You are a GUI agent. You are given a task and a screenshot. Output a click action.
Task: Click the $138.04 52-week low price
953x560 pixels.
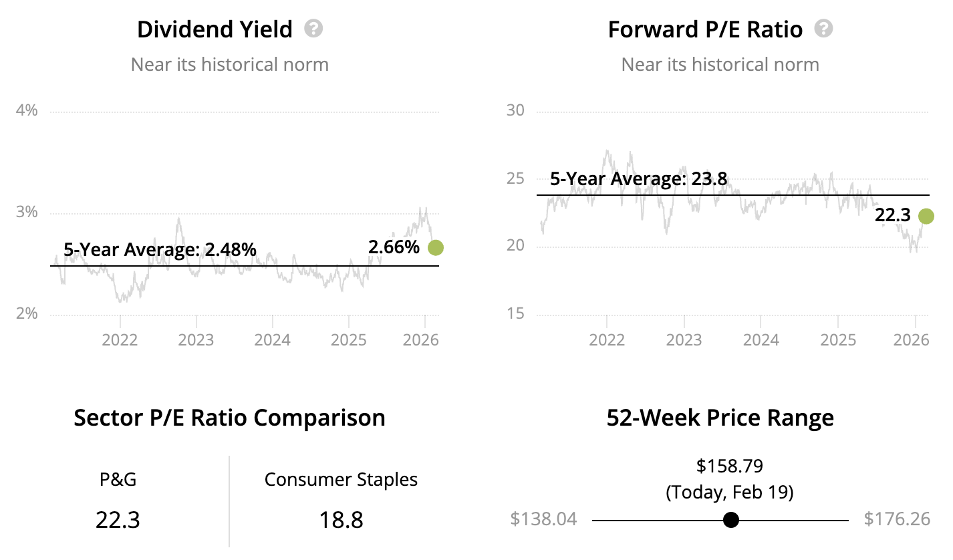pyautogui.click(x=543, y=519)
